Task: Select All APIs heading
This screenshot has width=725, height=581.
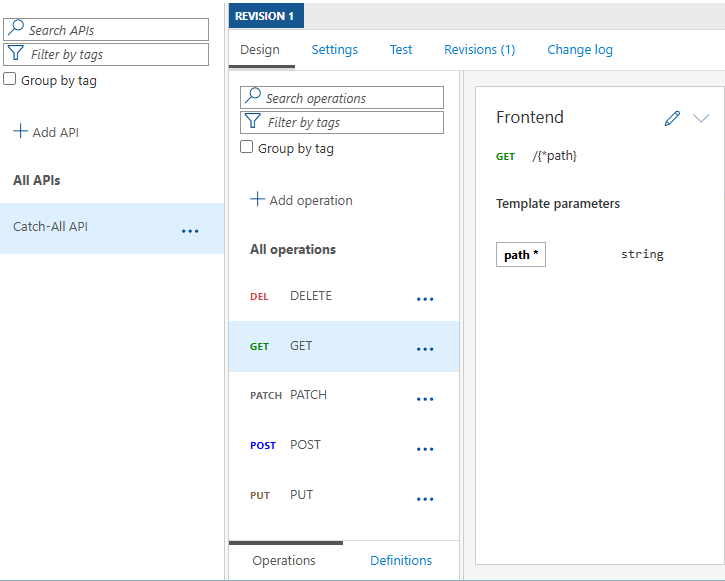Action: click(x=37, y=180)
